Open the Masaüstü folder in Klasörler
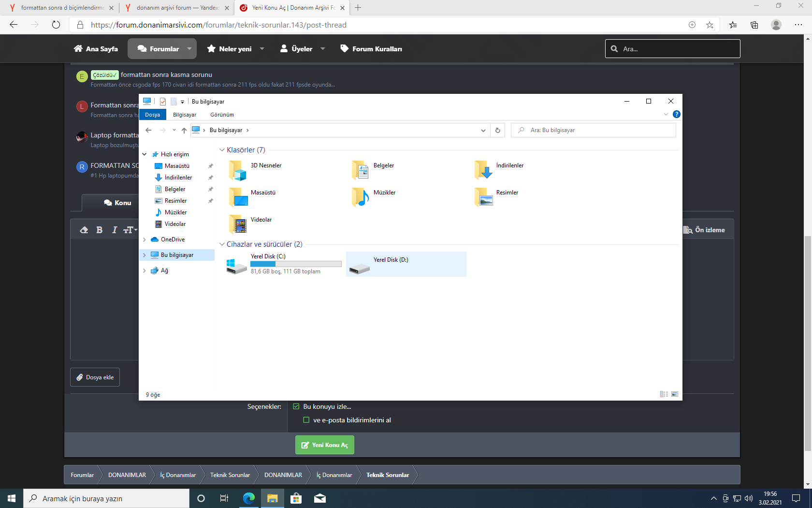 pos(238,197)
